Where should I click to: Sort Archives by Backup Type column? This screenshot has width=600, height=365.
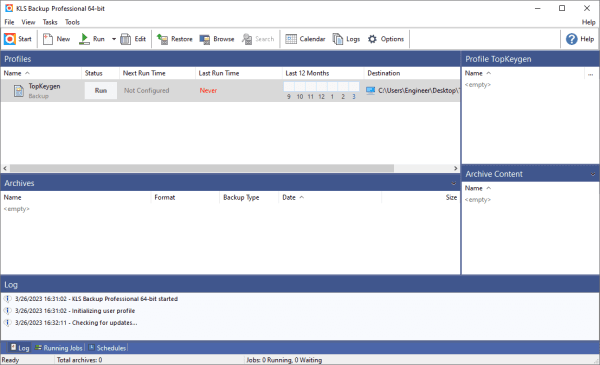click(249, 197)
